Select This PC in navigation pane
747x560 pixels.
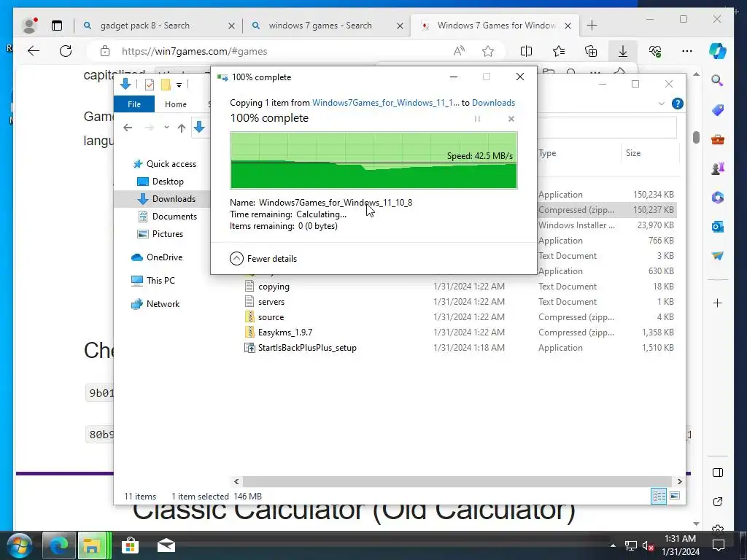pyautogui.click(x=153, y=281)
